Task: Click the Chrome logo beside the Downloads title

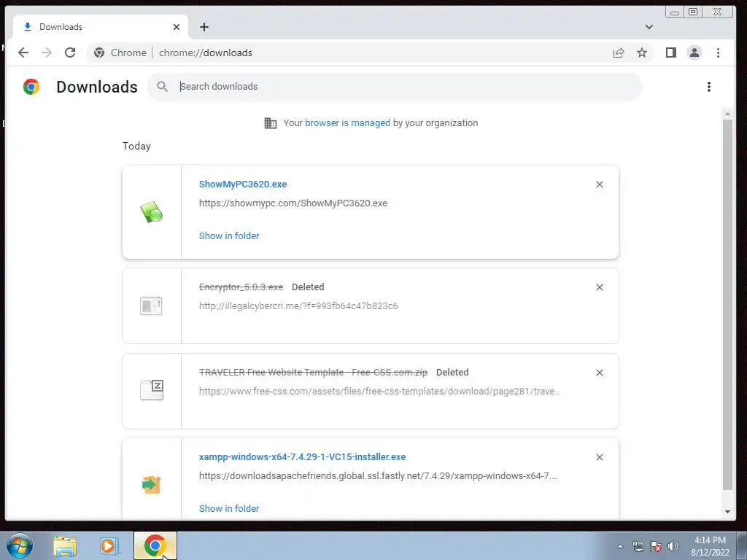Action: click(31, 87)
